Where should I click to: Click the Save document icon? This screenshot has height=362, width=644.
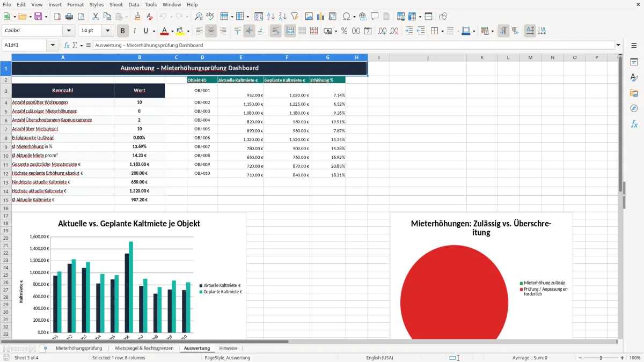38,17
